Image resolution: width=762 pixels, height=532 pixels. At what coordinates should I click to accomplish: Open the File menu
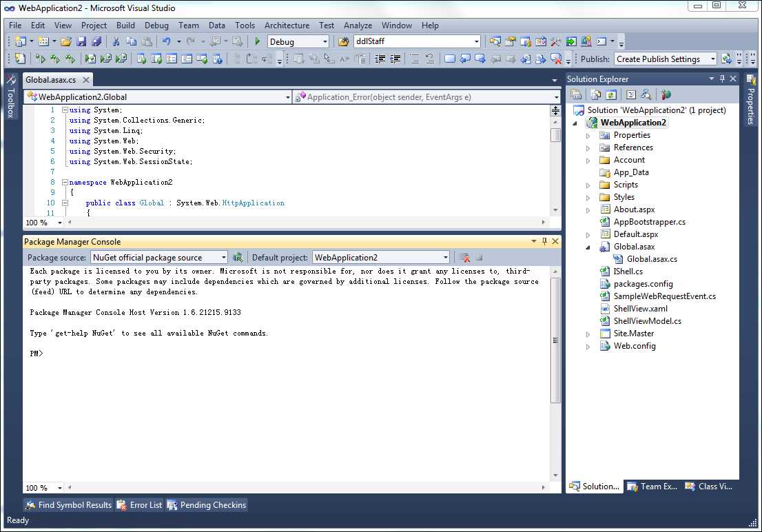point(15,25)
